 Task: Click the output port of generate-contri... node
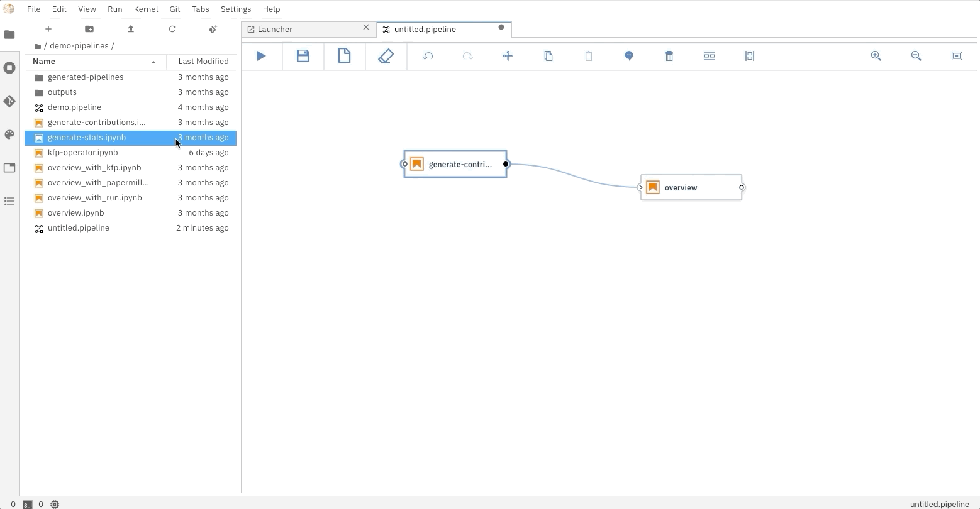(506, 164)
